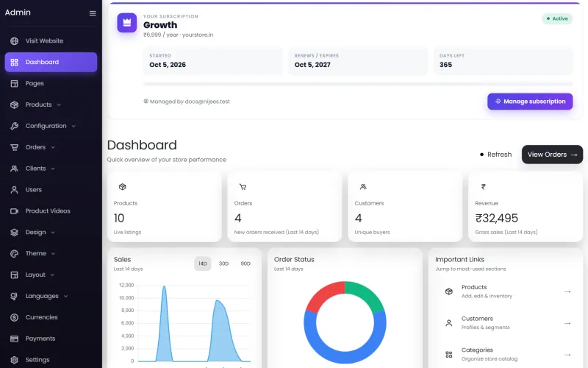Click the Clients people icon in sidebar
Image resolution: width=588 pixels, height=368 pixels.
14,169
